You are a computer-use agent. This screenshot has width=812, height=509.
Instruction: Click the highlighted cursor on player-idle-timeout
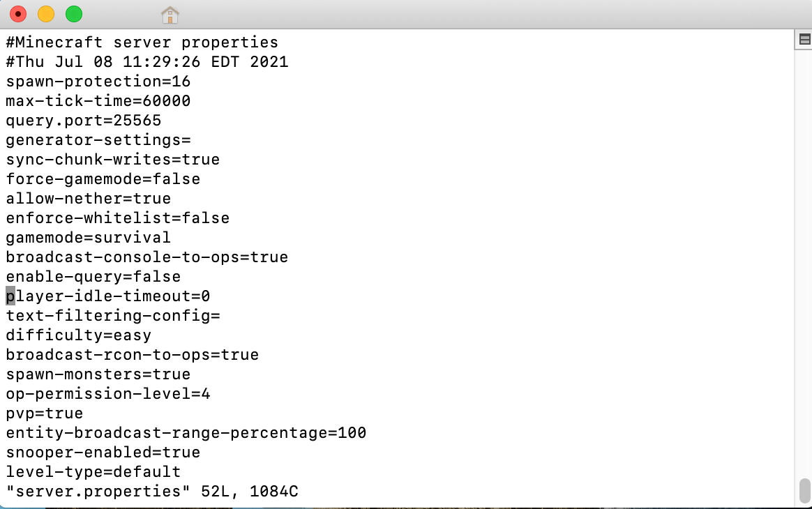coord(10,296)
